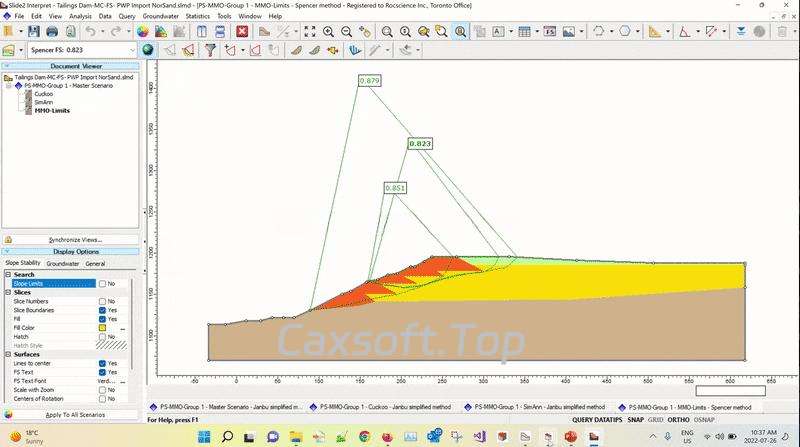Click the yellow Fill Color swatch
Viewport: 800px width, 447px height.
102,328
